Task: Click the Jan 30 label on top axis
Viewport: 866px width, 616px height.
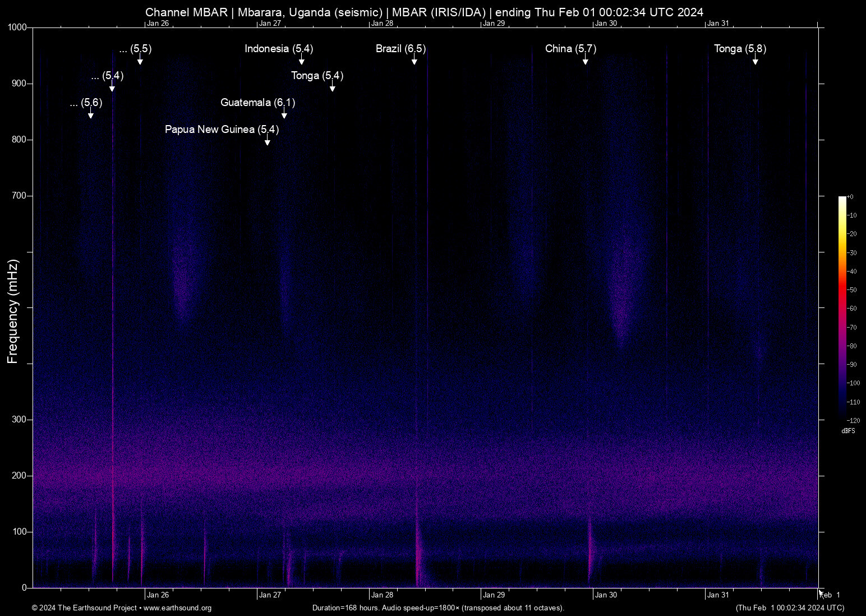Action: (x=606, y=24)
